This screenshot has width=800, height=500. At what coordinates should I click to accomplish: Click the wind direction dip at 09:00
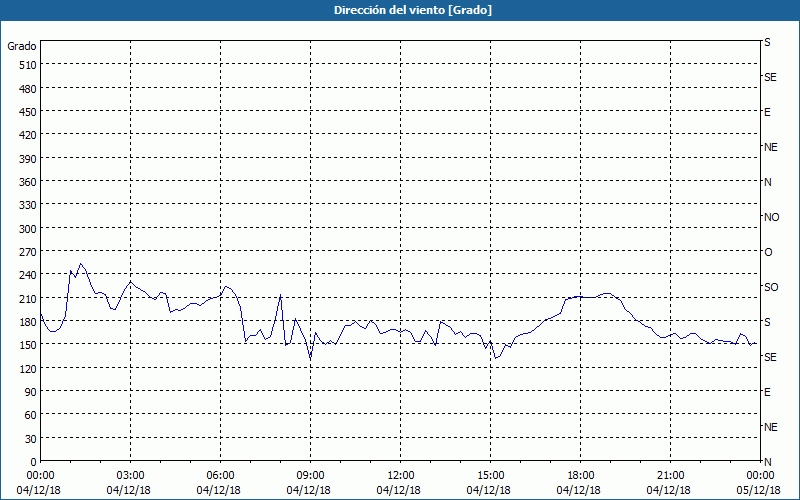click(310, 358)
